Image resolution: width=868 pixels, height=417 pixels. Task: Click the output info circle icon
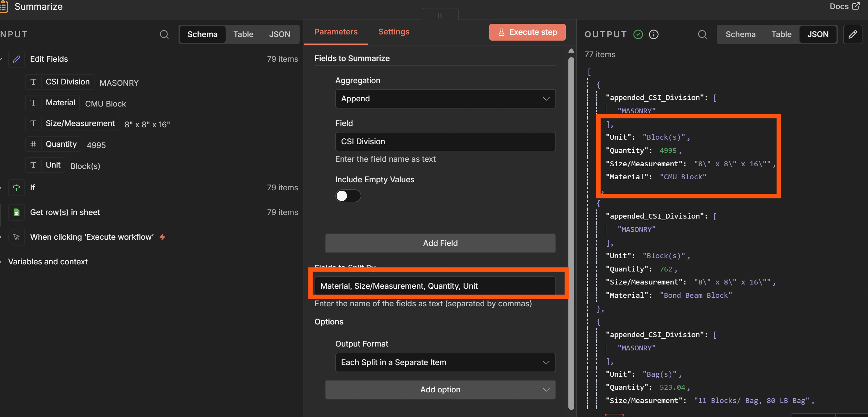point(654,34)
